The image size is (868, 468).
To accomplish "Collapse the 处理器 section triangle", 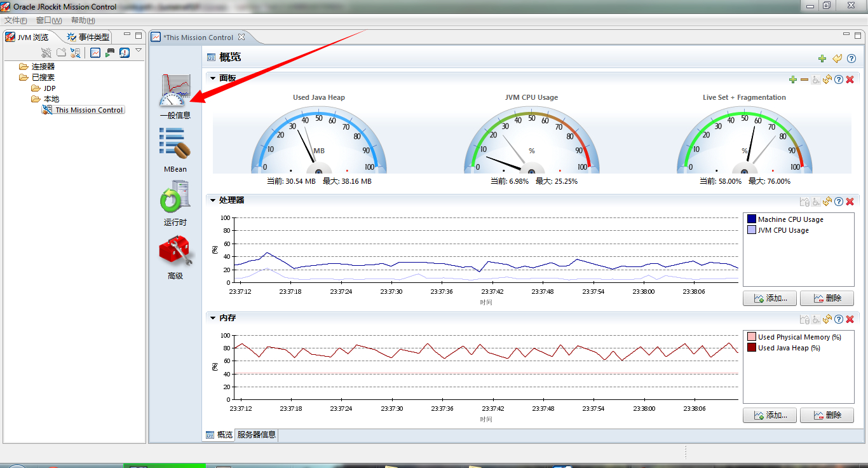I will (x=213, y=200).
